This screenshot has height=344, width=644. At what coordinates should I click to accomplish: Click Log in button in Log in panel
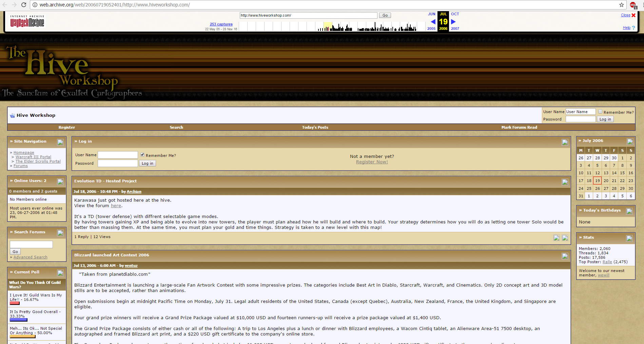[x=148, y=163]
